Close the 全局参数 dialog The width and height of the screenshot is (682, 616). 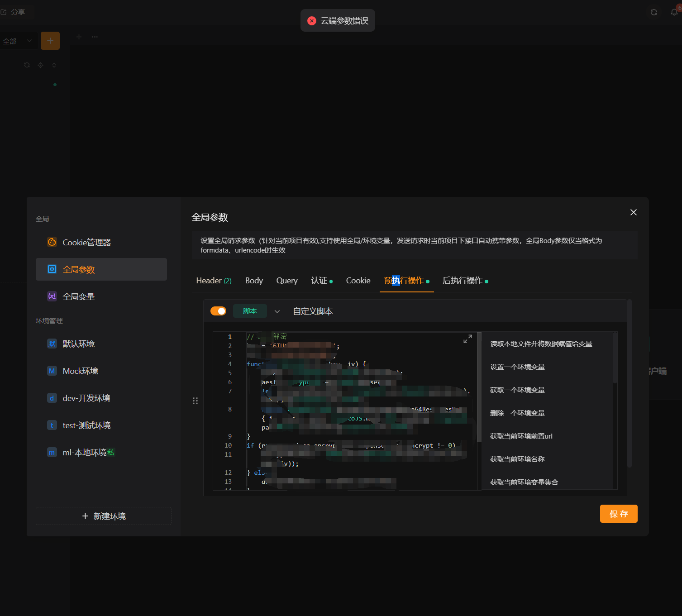[x=634, y=212]
